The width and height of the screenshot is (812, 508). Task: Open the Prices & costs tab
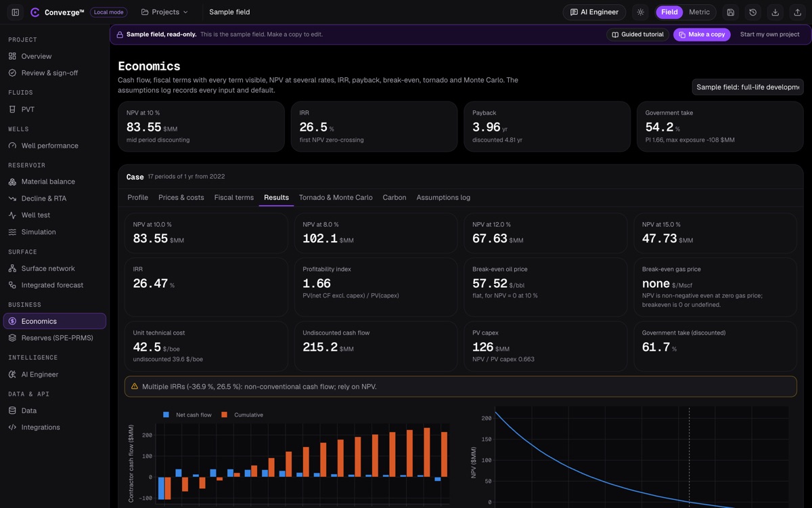click(x=181, y=198)
